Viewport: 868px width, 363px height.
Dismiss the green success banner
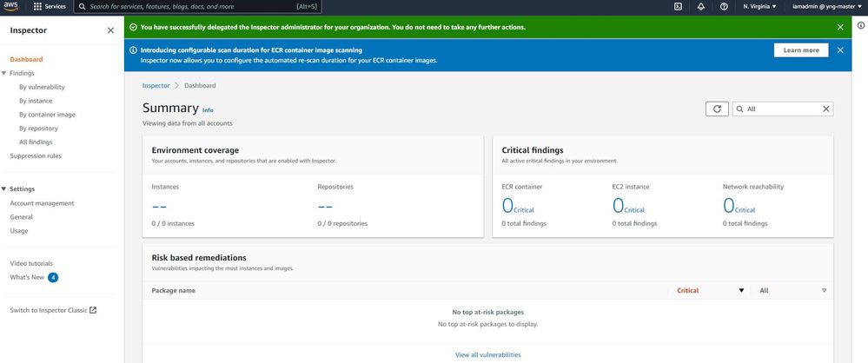point(840,27)
